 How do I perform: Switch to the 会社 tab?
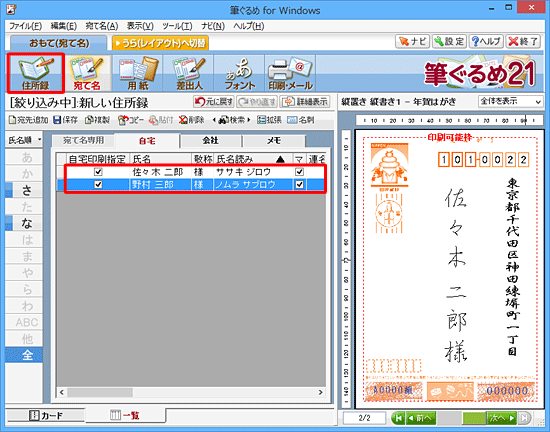(210, 141)
